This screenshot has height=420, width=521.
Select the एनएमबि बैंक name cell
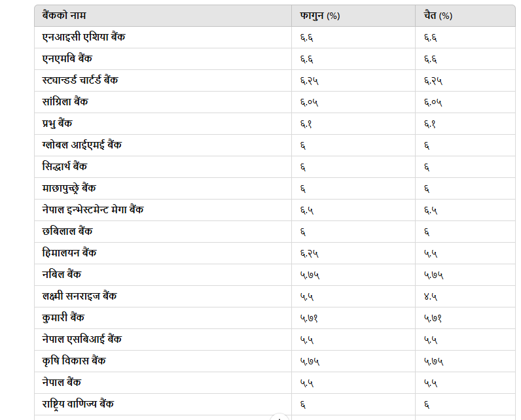[x=67, y=58]
